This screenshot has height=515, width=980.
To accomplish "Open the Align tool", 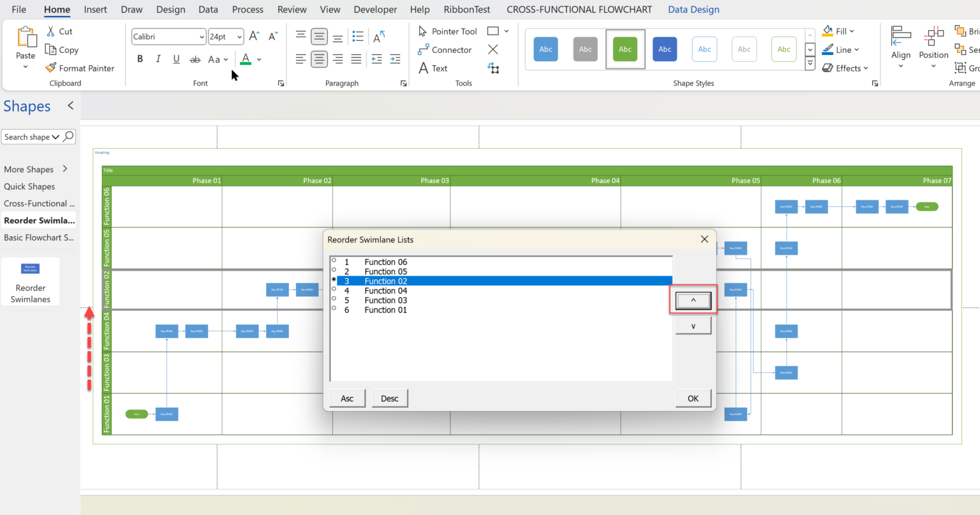I will tap(900, 45).
